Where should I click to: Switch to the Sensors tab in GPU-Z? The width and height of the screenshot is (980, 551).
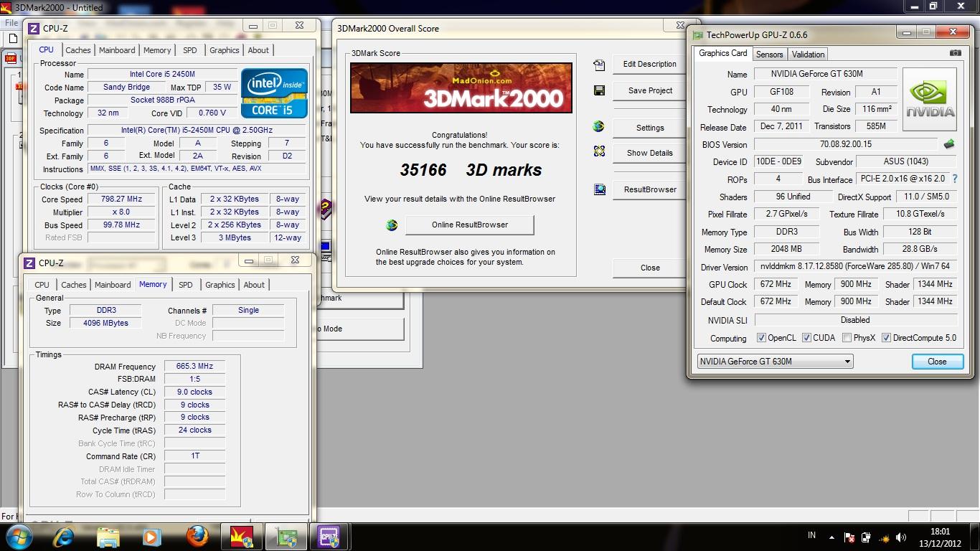tap(770, 55)
